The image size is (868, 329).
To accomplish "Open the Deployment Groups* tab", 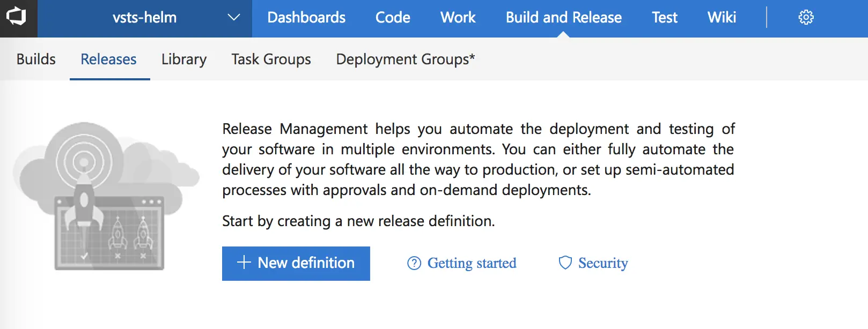I will tap(406, 59).
